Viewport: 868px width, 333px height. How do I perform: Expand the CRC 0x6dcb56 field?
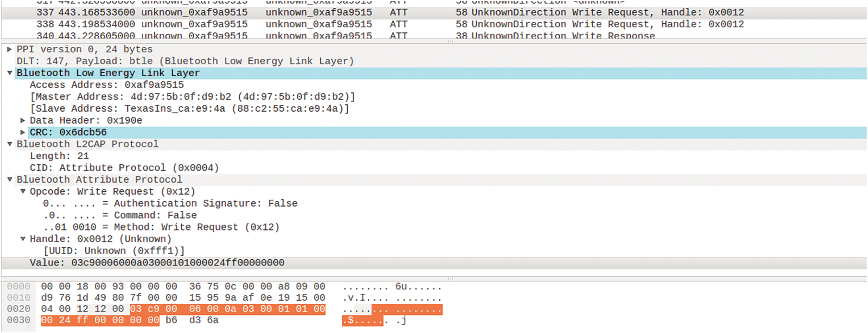coord(23,132)
